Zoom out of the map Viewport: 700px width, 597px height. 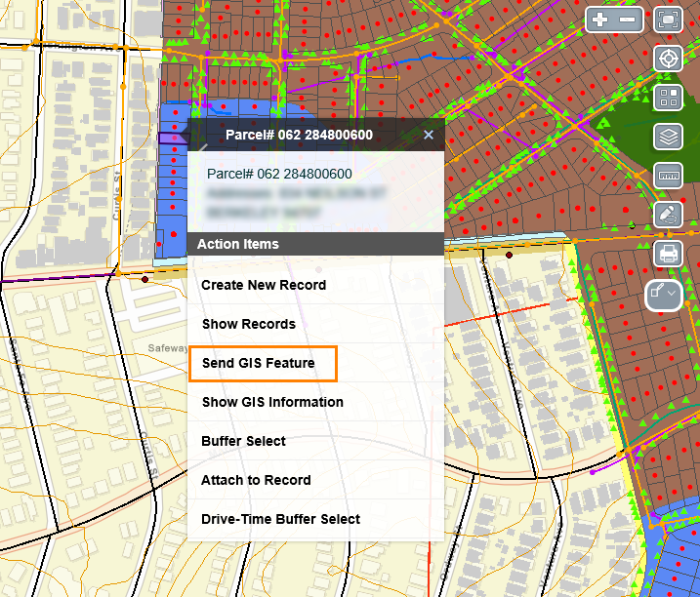[x=628, y=20]
